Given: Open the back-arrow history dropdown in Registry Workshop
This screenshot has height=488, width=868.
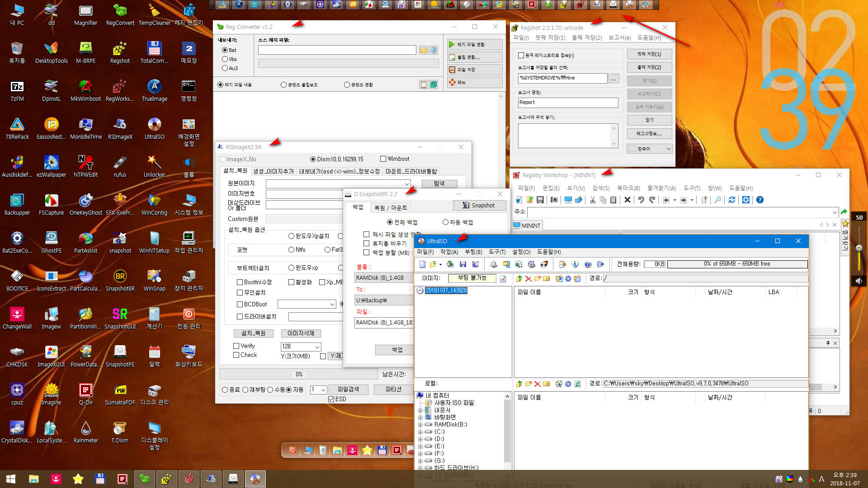Looking at the screenshot, I should [x=675, y=200].
